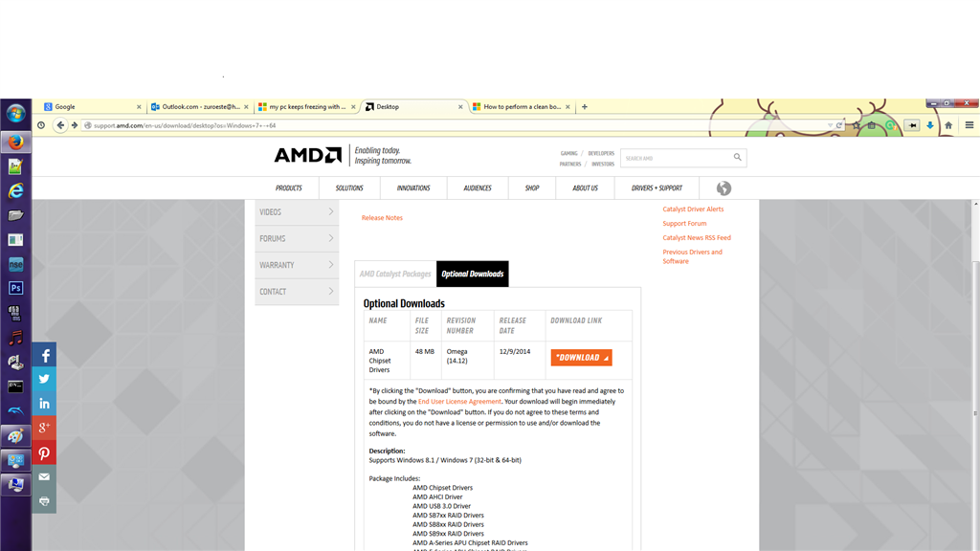The height and width of the screenshot is (551, 980).
Task: Click the Search AMD input field
Action: click(677, 158)
